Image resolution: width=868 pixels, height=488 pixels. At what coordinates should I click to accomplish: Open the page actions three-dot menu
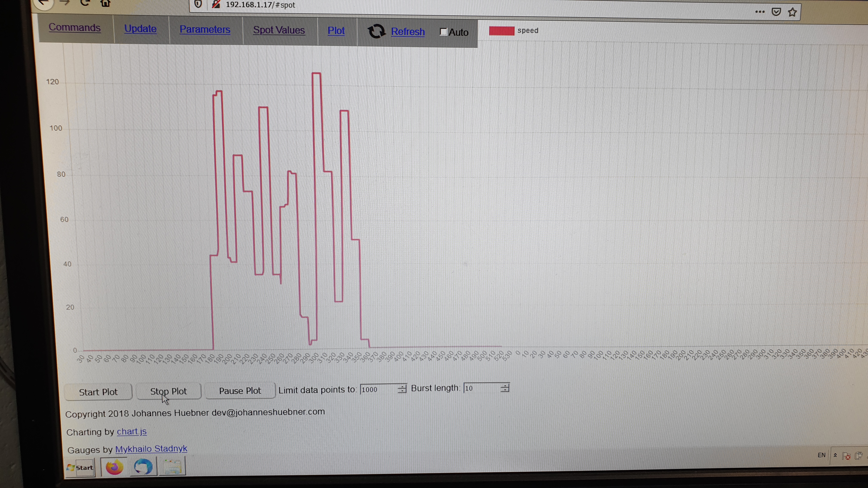[760, 12]
